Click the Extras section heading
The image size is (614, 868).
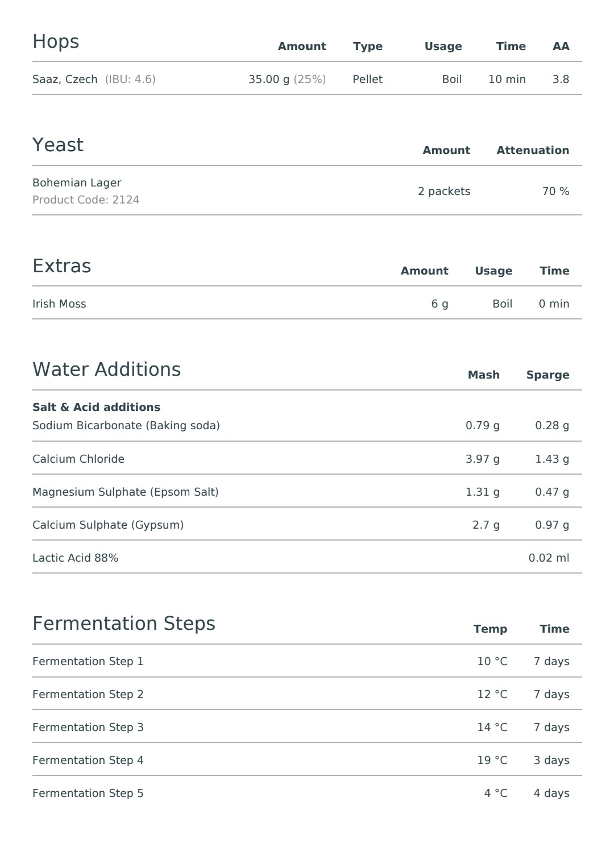(61, 266)
